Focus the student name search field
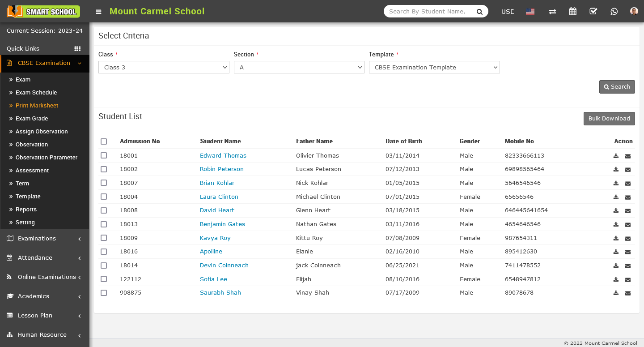This screenshot has width=644, height=347. point(428,12)
